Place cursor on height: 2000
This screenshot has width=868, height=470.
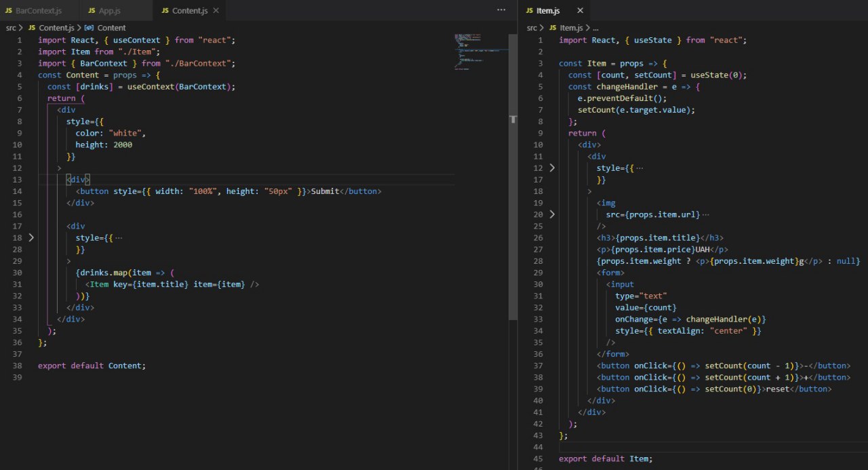pos(104,144)
